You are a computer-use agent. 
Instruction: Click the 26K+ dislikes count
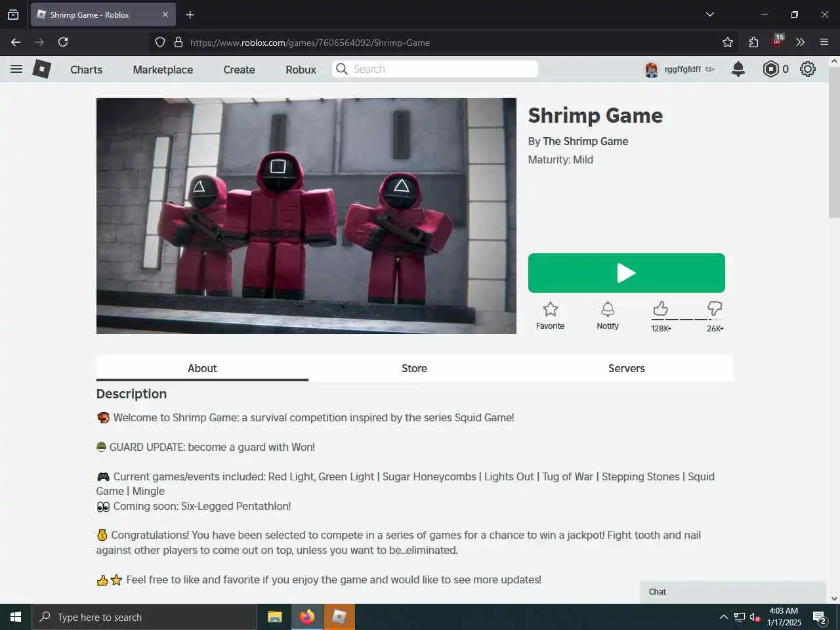[715, 328]
